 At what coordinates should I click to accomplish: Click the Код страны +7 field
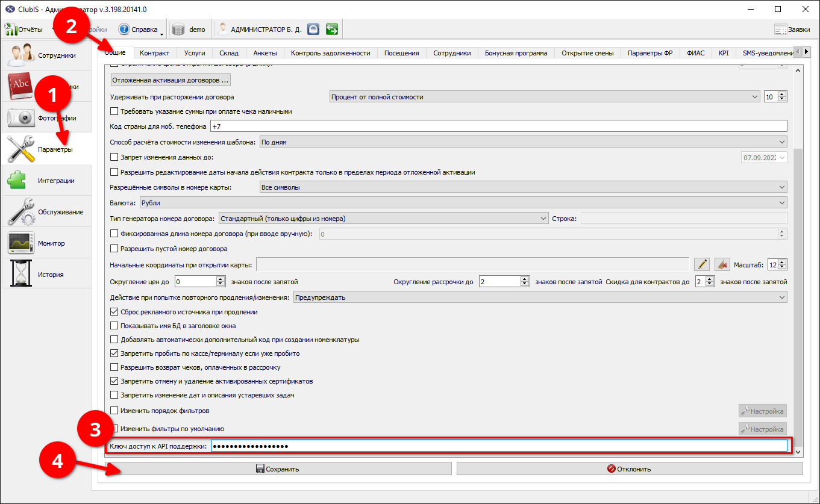(x=499, y=126)
